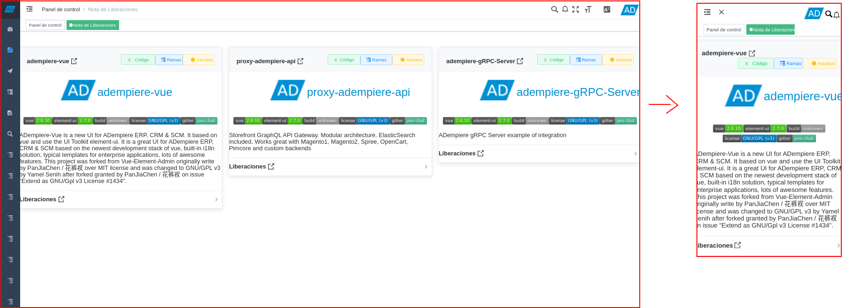Image resolution: width=868 pixels, height=308 pixels.
Task: Expand Liberaciones chevron in the narrow mobile preview
Action: pos(838,246)
